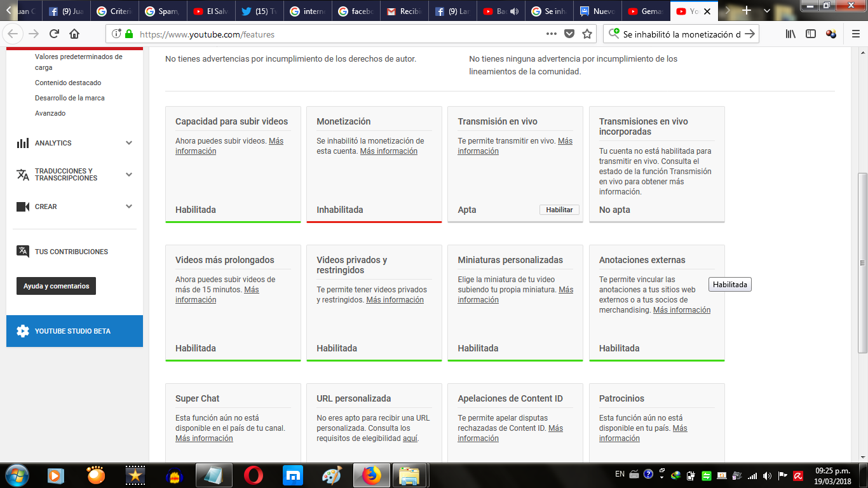Go back to the previous page
The height and width of the screenshot is (488, 868).
[x=13, y=34]
